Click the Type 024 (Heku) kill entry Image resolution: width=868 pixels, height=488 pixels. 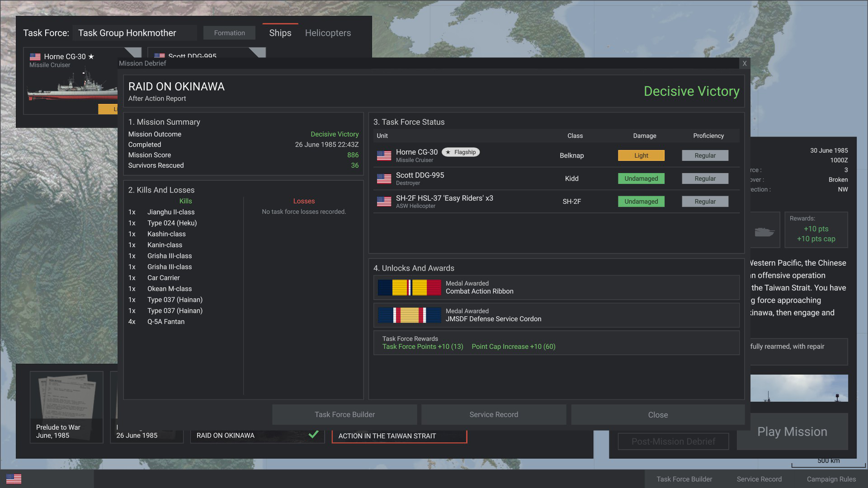[172, 223]
